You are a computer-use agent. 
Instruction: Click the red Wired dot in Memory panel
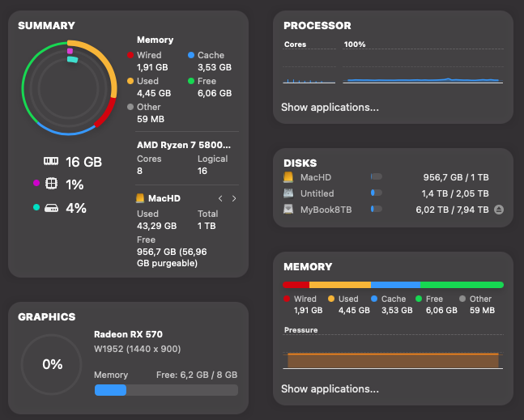point(287,299)
